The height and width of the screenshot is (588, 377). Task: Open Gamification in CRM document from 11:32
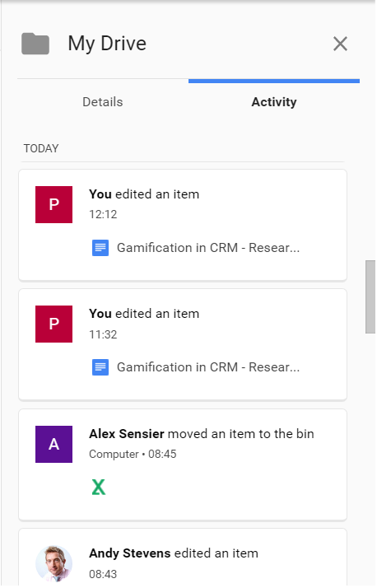click(208, 367)
